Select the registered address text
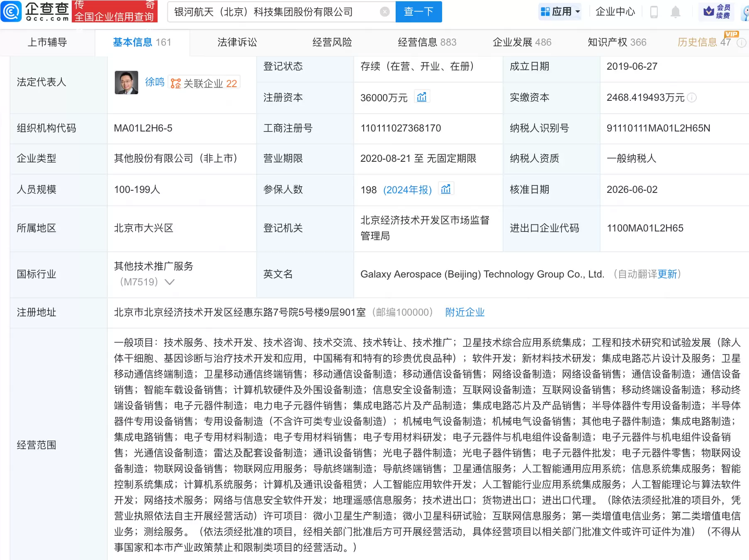The image size is (749, 560). click(x=240, y=312)
